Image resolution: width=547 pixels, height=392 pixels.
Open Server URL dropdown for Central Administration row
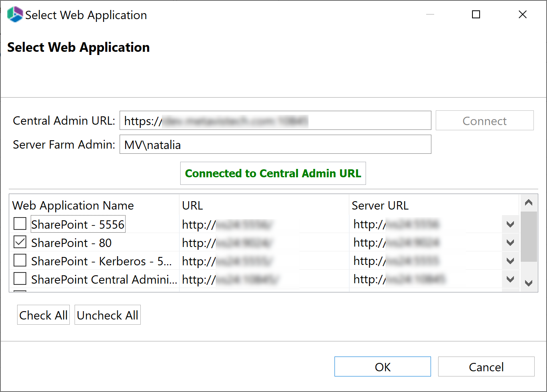(510, 279)
